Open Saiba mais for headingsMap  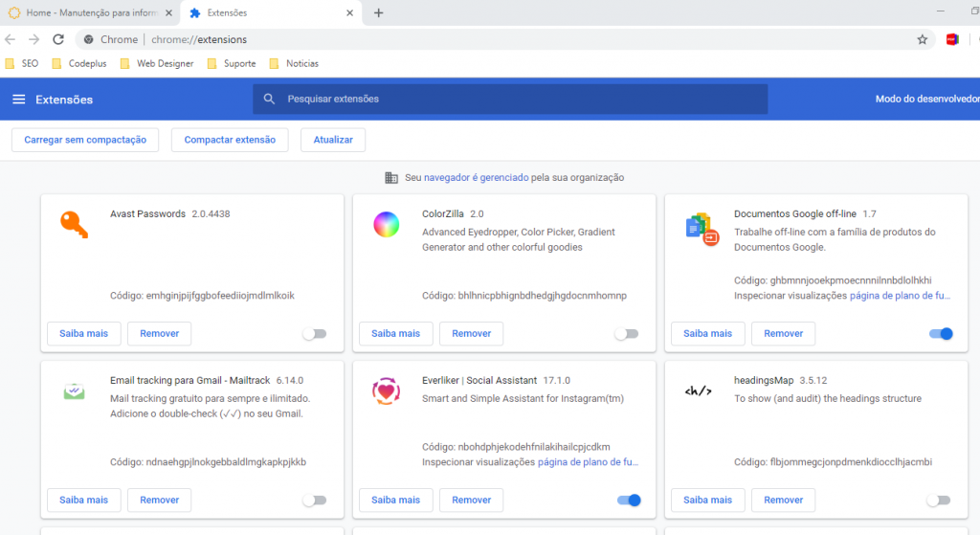coord(707,500)
